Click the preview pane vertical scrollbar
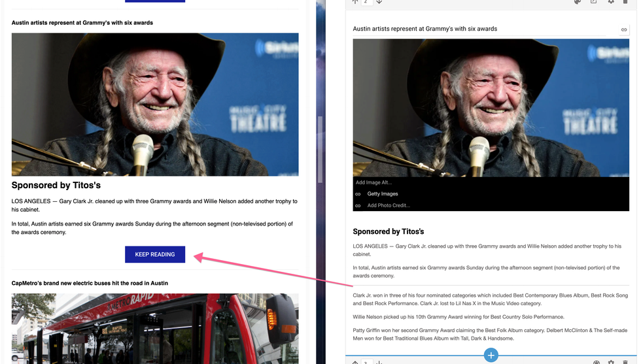This screenshot has width=641, height=364. 320,150
